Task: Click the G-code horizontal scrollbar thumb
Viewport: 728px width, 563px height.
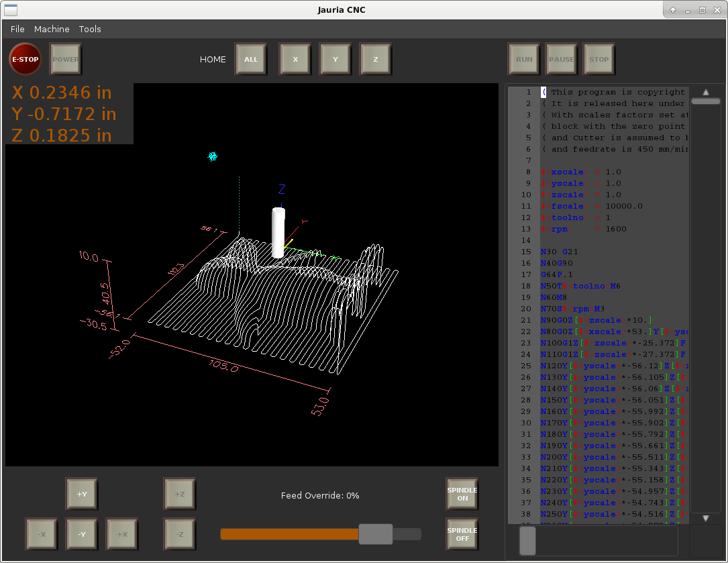Action: 527,541
